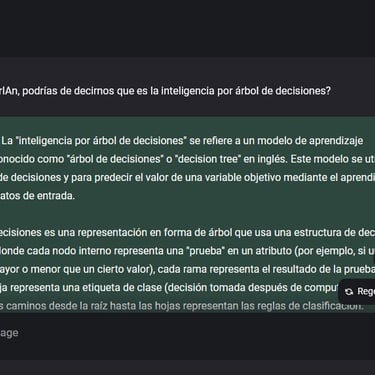Viewport: 375px width, 375px height.
Task: Click the word 'inglés.' in the response
Action: (x=270, y=159)
